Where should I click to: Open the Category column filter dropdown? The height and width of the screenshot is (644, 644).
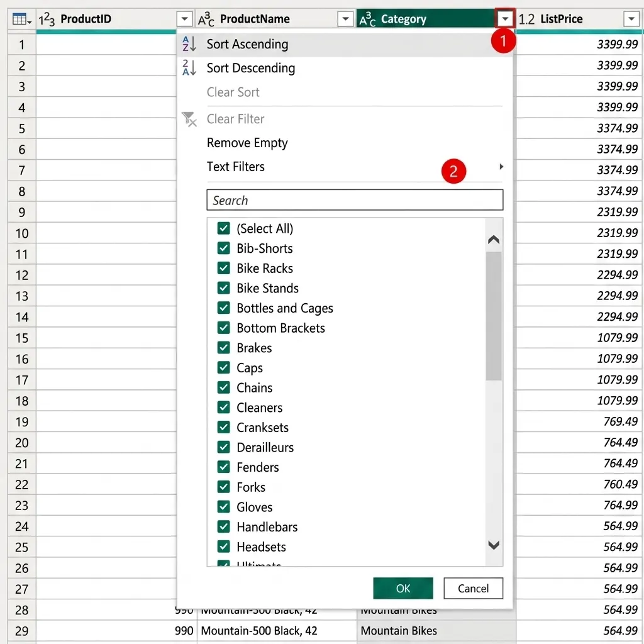[505, 19]
